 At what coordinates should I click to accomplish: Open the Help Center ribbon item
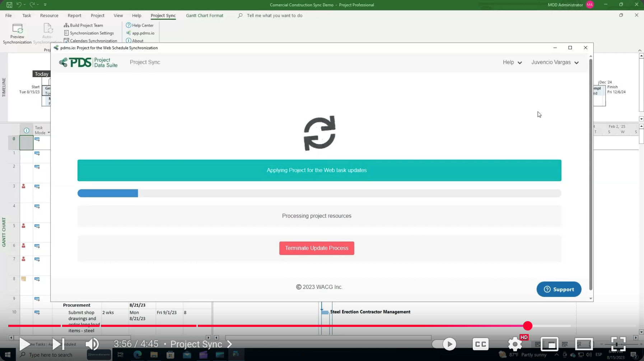tap(140, 25)
